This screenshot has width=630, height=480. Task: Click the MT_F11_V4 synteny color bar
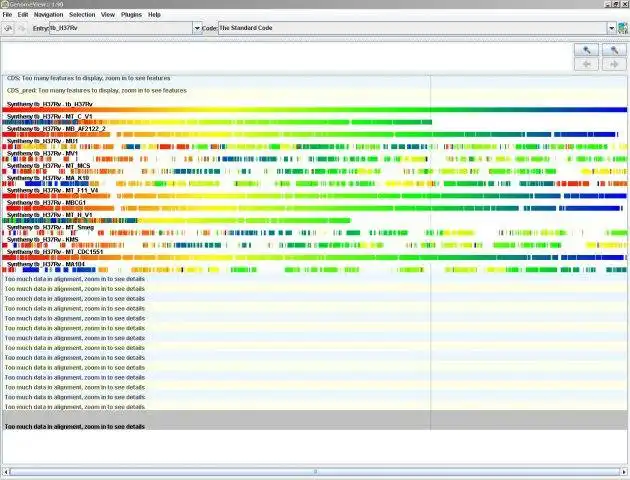click(315, 196)
